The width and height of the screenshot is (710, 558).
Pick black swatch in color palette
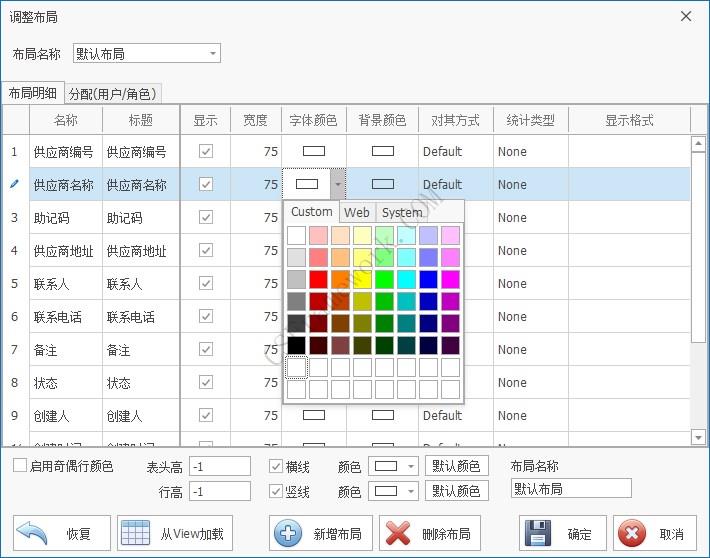coord(297,345)
